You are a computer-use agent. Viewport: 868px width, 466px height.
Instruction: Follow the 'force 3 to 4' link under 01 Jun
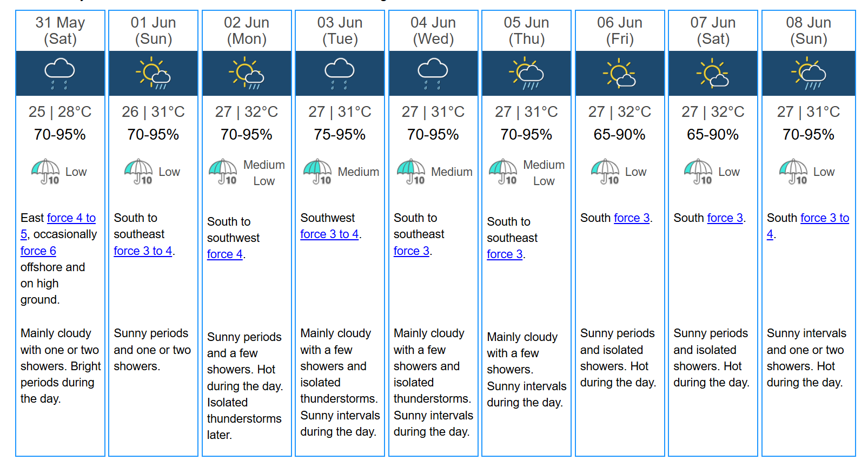pos(143,251)
